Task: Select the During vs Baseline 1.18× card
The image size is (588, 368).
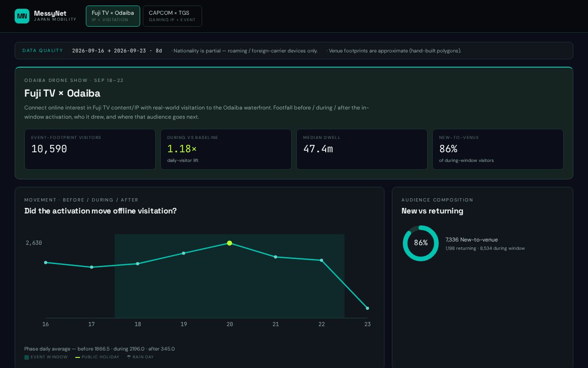Action: 226,149
